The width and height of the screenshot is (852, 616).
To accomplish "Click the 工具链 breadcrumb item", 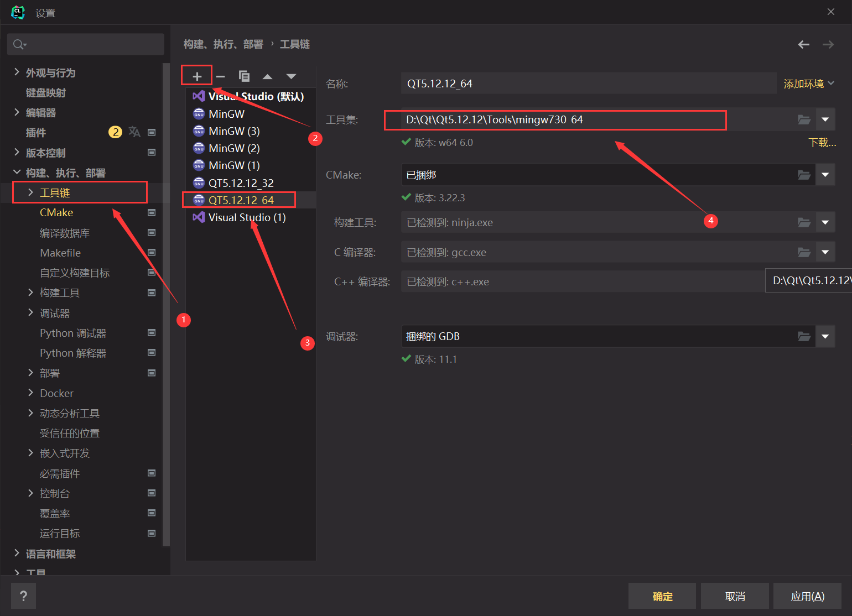I will coord(294,44).
